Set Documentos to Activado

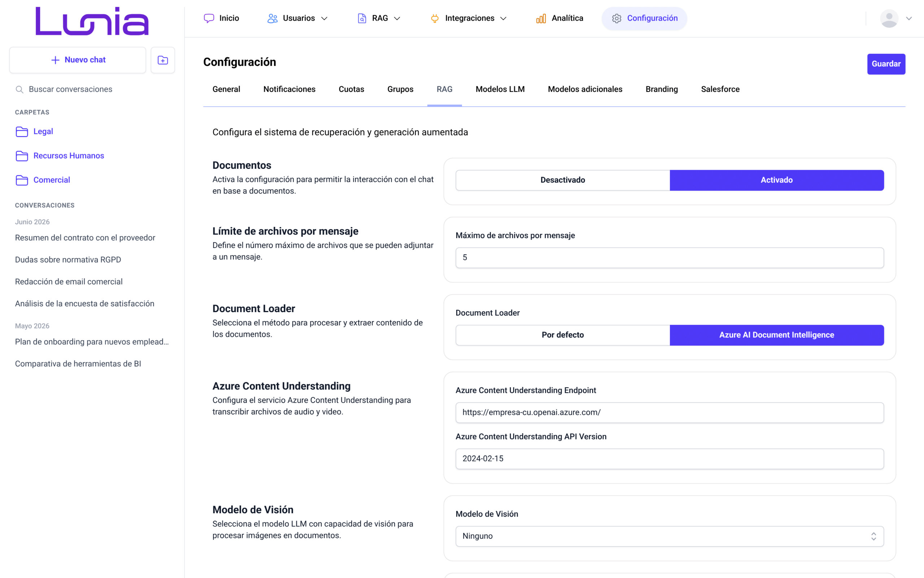click(777, 180)
